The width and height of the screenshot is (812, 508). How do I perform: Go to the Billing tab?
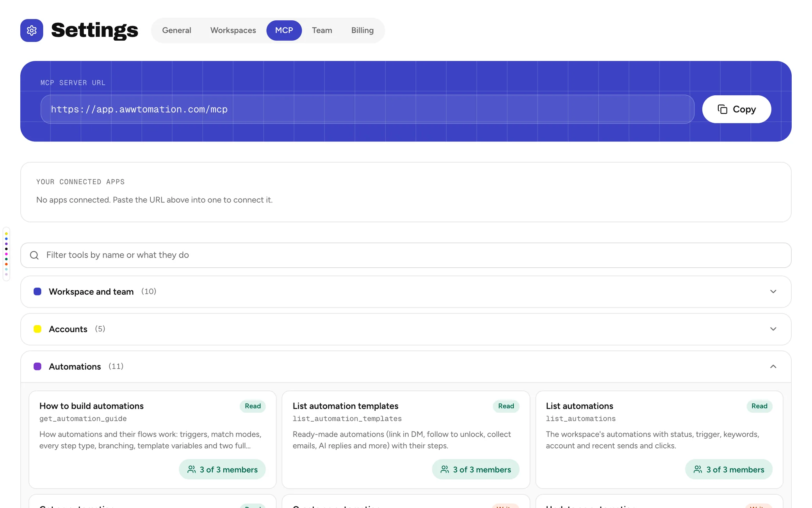tap(362, 30)
